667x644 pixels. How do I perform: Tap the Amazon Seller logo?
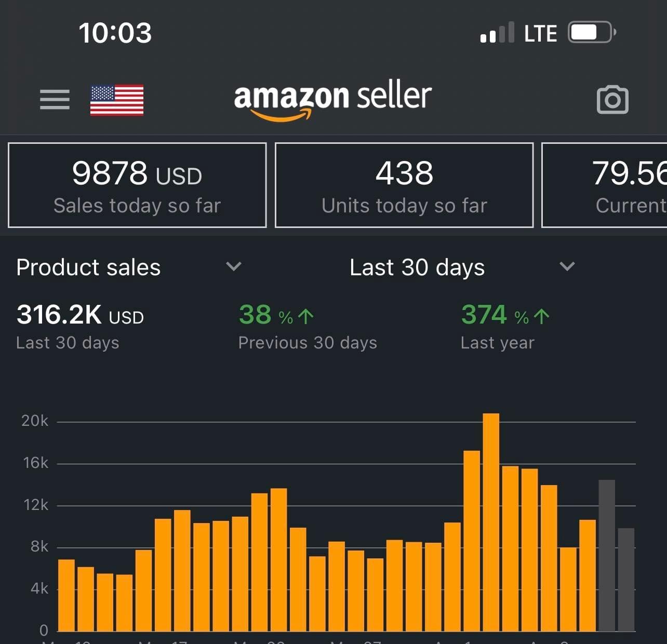click(x=332, y=99)
